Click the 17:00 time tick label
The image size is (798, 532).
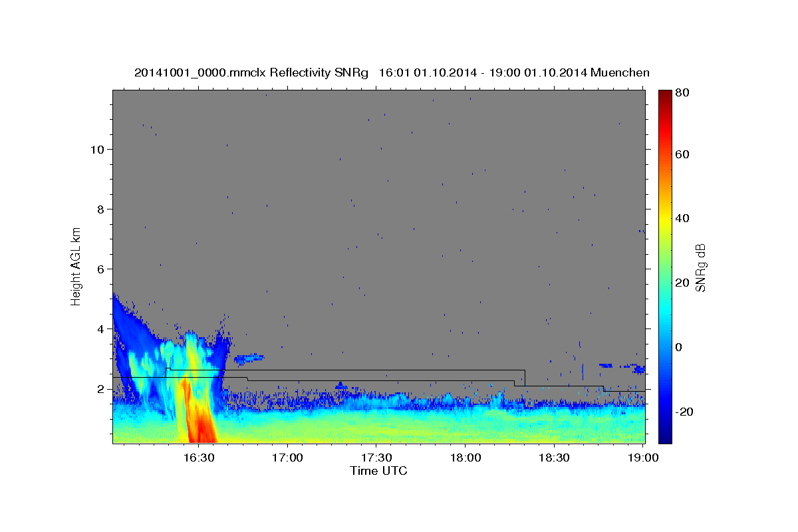(288, 458)
